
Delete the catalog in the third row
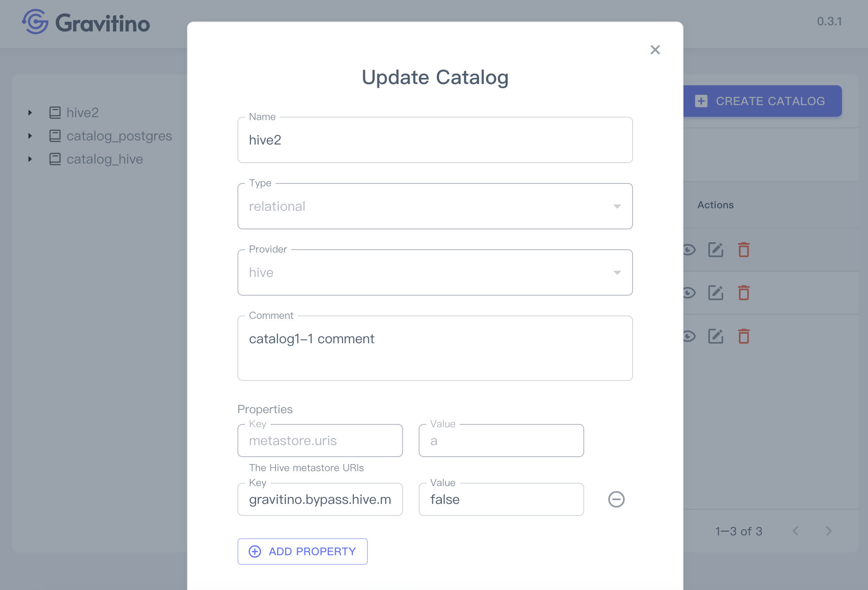pyautogui.click(x=743, y=336)
